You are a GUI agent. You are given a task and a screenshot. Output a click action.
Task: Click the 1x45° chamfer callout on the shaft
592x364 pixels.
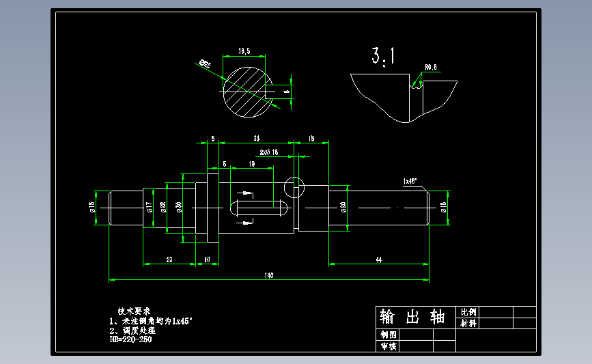coord(410,181)
